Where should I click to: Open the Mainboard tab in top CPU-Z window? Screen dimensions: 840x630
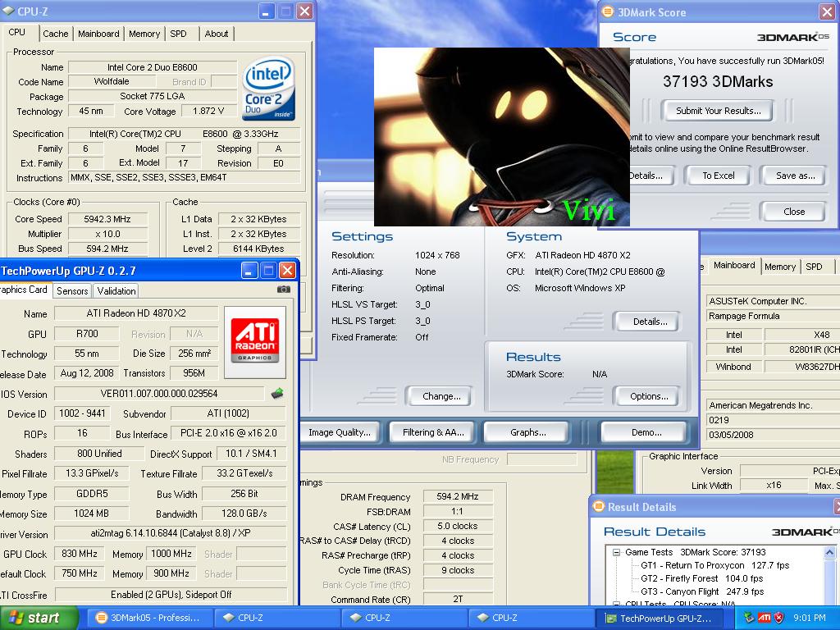pos(98,34)
